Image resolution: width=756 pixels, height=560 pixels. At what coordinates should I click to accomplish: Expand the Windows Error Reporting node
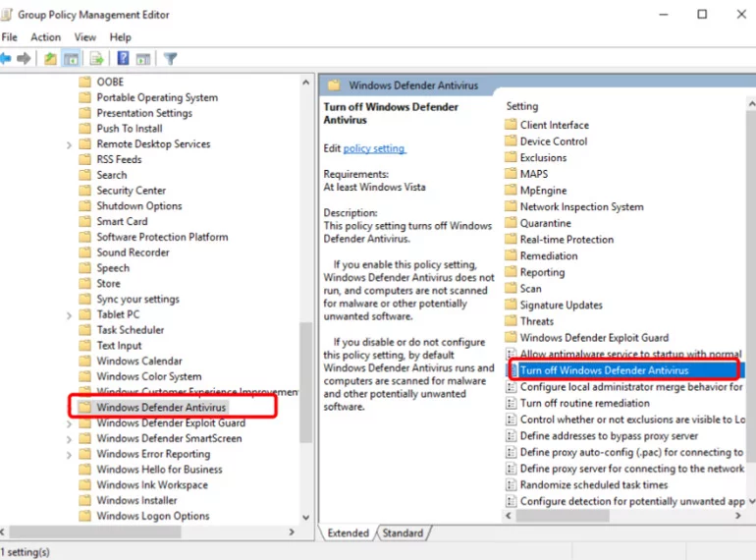point(69,454)
